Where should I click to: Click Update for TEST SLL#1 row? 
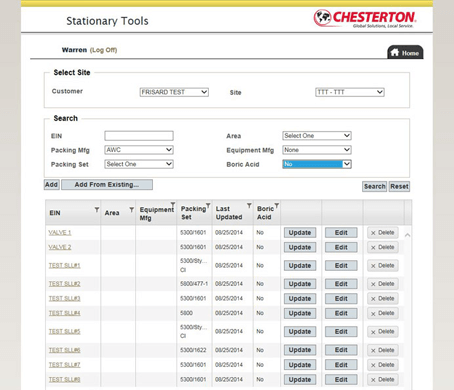tap(300, 266)
